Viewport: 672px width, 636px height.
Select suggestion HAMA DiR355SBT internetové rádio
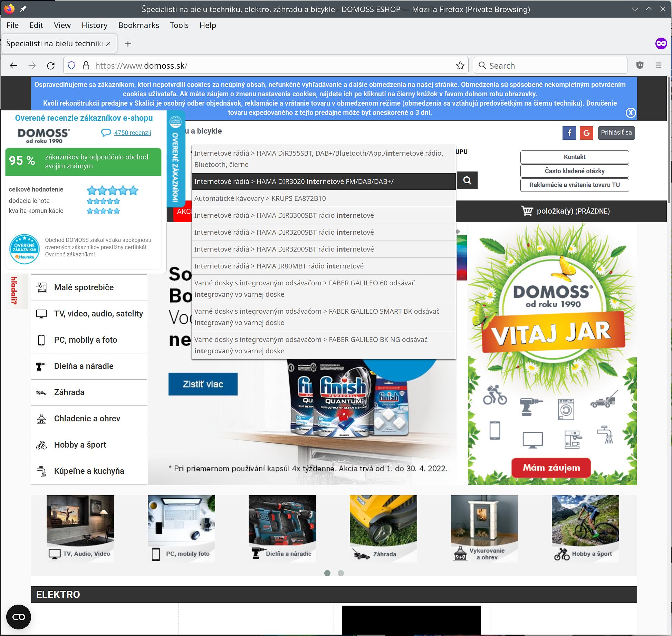click(324, 159)
